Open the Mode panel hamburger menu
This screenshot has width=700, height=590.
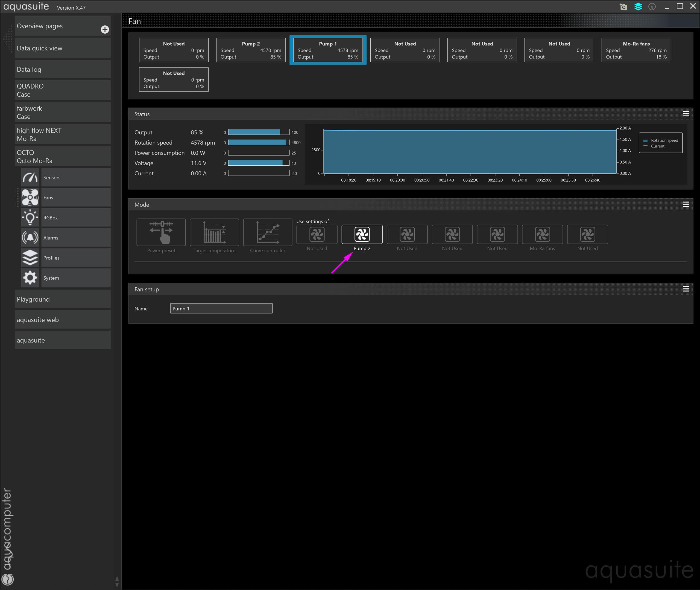click(x=686, y=204)
